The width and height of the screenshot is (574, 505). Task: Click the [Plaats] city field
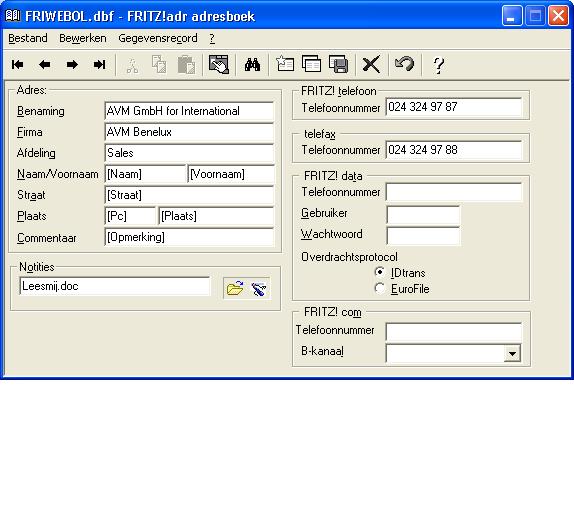[216, 216]
